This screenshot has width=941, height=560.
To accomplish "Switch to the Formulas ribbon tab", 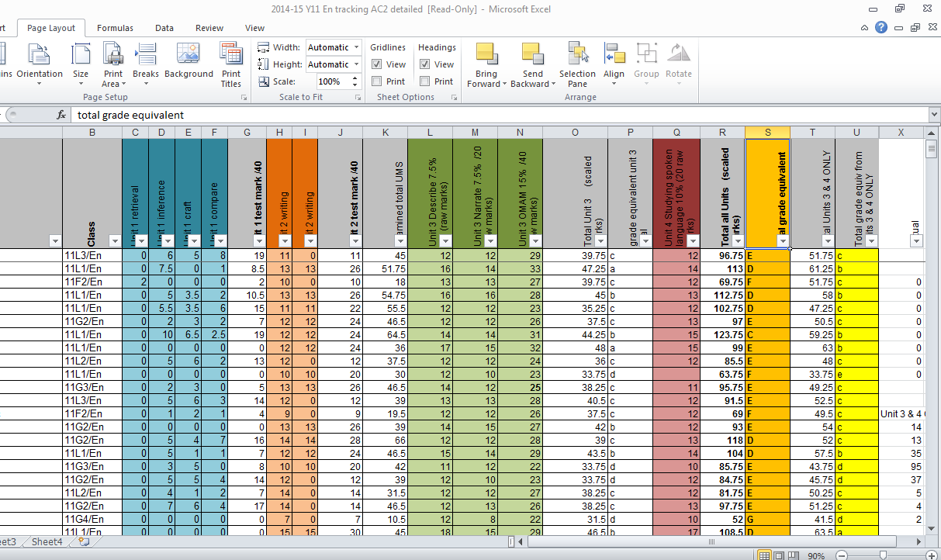I will click(115, 28).
